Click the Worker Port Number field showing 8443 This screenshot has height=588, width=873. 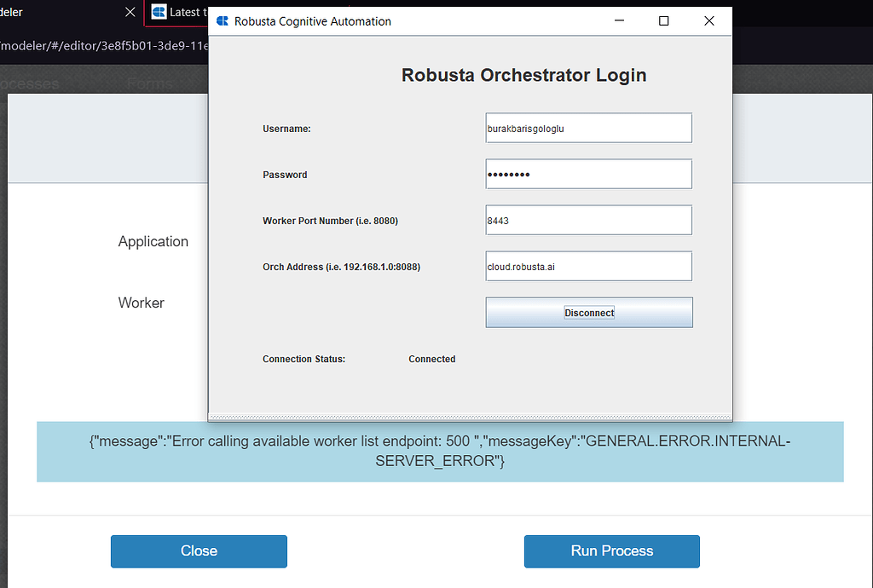[x=588, y=221]
